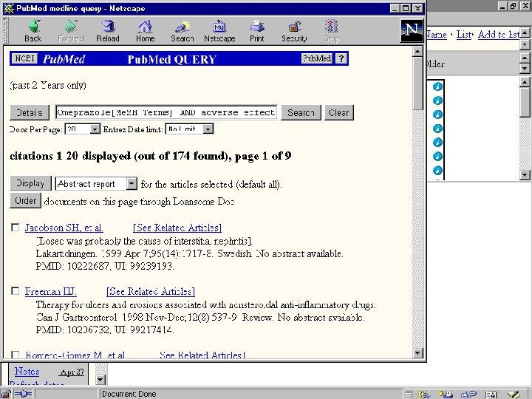Toggle the online/offline connection plug icon
Viewport: 532px width, 399px height.
pyautogui.click(x=23, y=394)
